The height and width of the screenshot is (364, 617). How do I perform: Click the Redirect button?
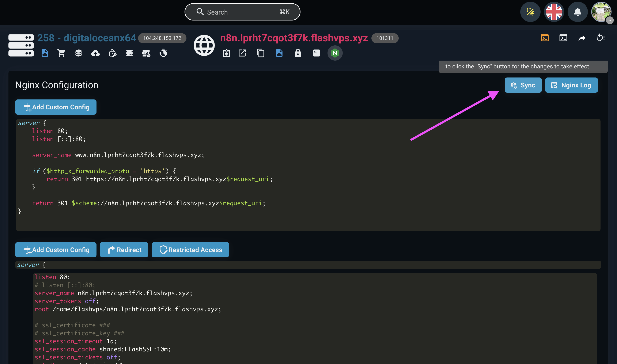tap(124, 250)
